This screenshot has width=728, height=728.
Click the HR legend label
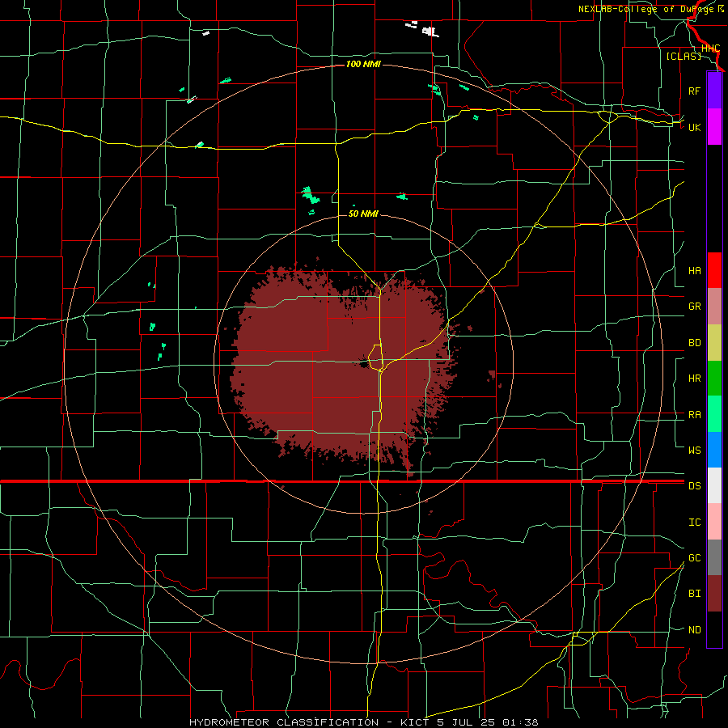pyautogui.click(x=694, y=379)
